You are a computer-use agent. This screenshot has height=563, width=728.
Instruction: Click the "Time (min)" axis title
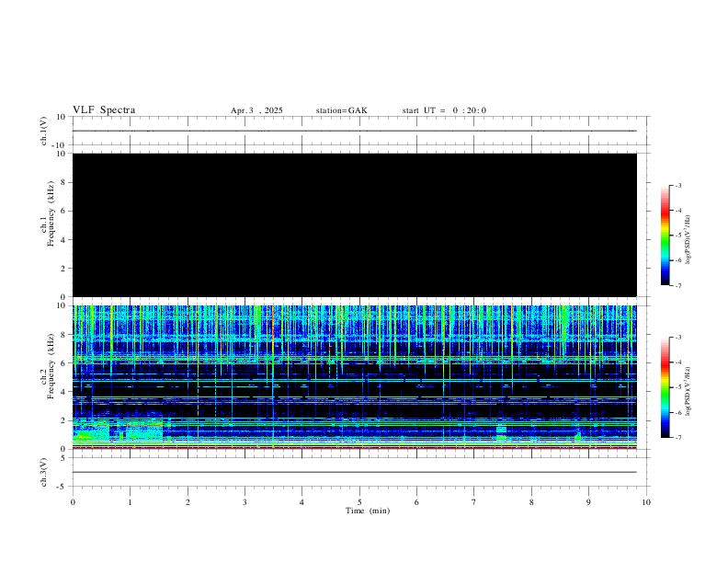point(368,511)
